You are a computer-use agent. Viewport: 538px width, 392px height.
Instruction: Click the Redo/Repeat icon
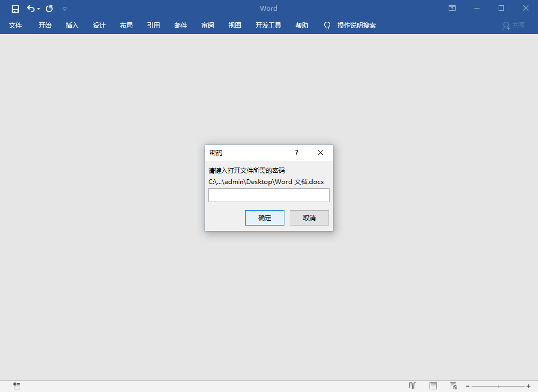click(49, 9)
